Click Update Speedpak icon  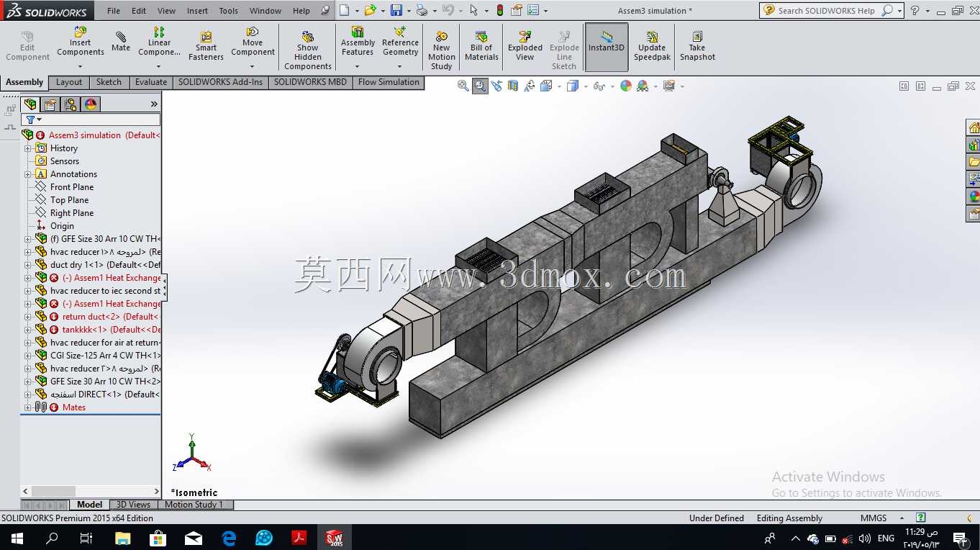[x=652, y=47]
